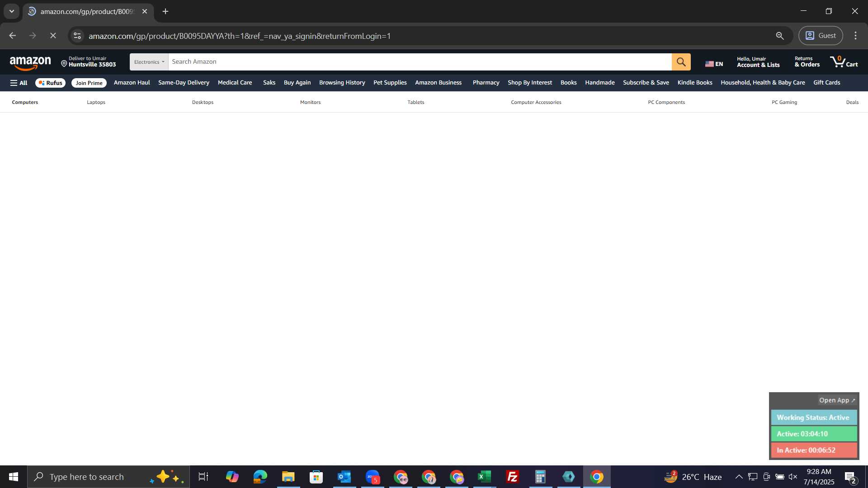This screenshot has height=488, width=868.
Task: Open Medical Care menu link
Action: coord(235,83)
